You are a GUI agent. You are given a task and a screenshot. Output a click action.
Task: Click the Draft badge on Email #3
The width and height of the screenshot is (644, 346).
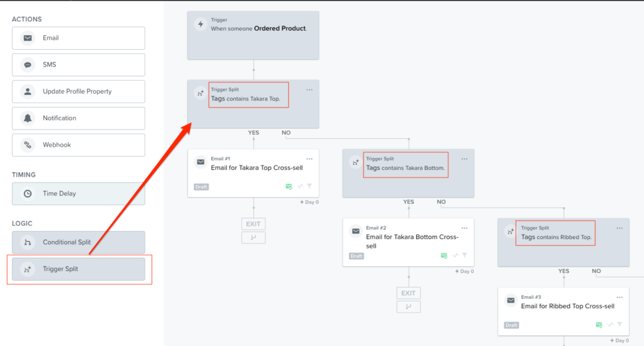click(x=511, y=325)
